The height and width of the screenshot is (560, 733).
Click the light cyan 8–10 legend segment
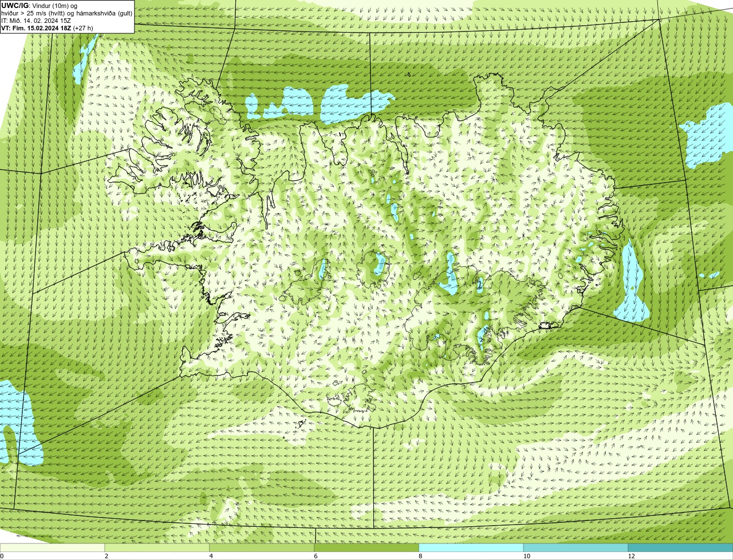(x=471, y=547)
